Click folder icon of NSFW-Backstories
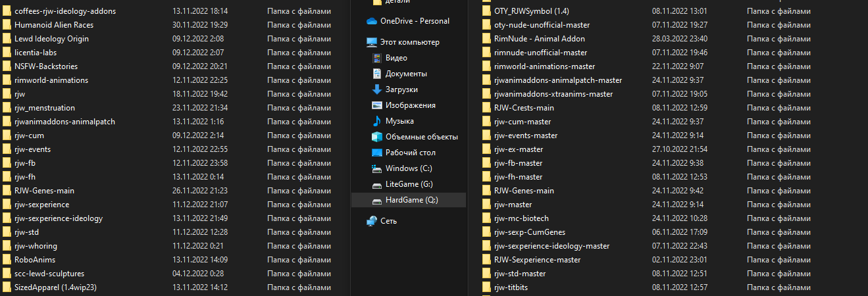Screen dimensions: 868x296 [x=7, y=66]
